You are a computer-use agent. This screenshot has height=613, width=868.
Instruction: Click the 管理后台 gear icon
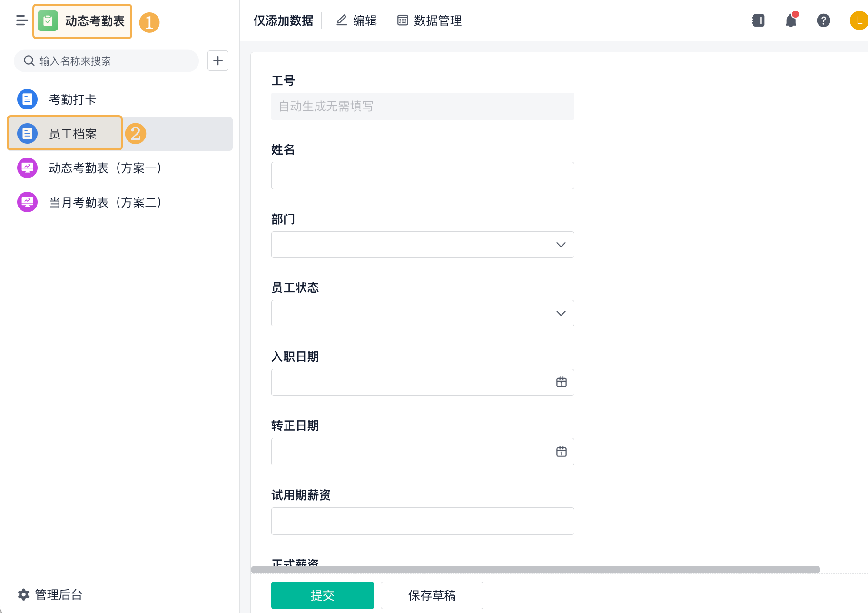(x=23, y=594)
